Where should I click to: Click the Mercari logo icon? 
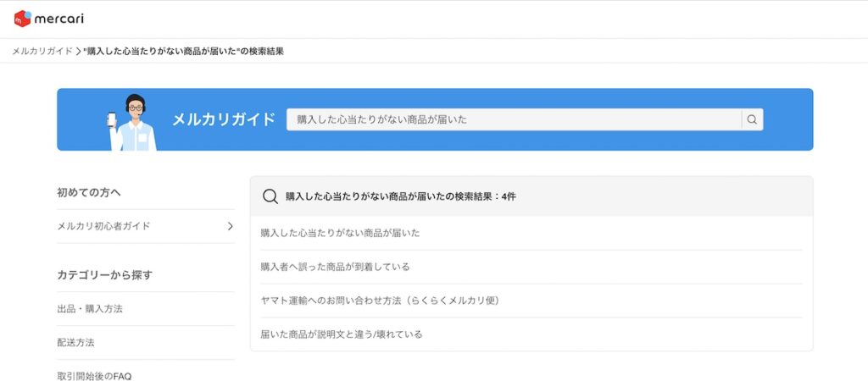coord(23,19)
